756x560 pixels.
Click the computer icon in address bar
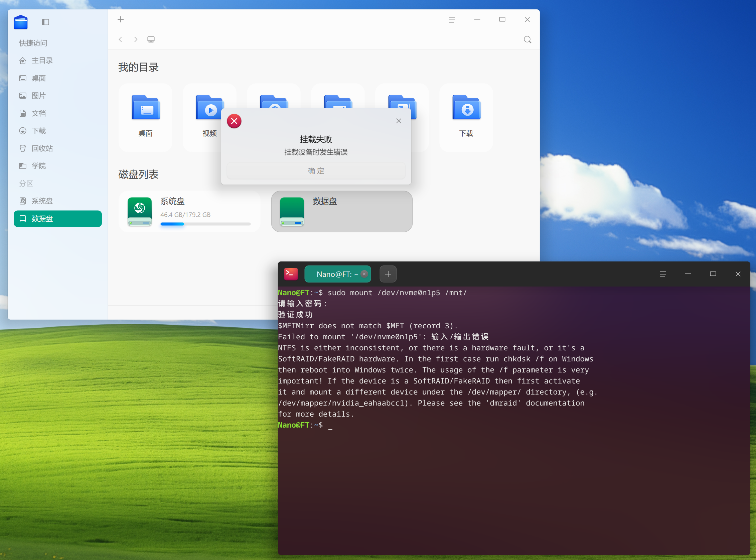click(x=151, y=39)
